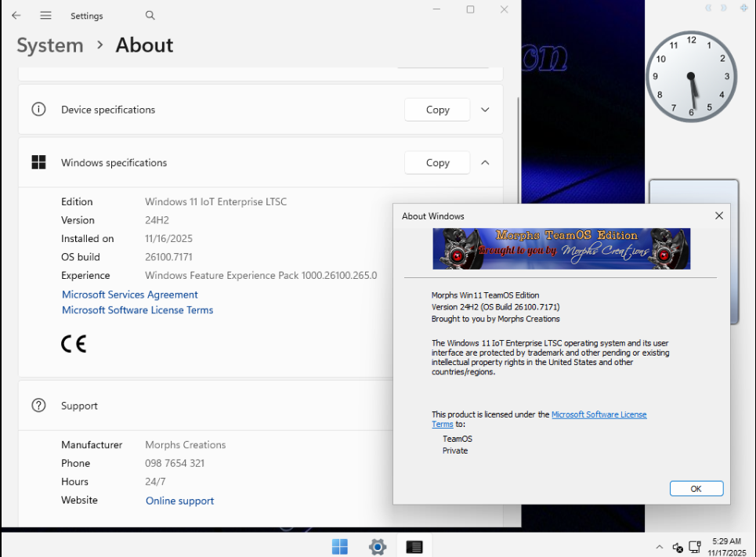Image resolution: width=756 pixels, height=557 pixels.
Task: Click the Windows specifications logo icon
Action: coord(38,163)
